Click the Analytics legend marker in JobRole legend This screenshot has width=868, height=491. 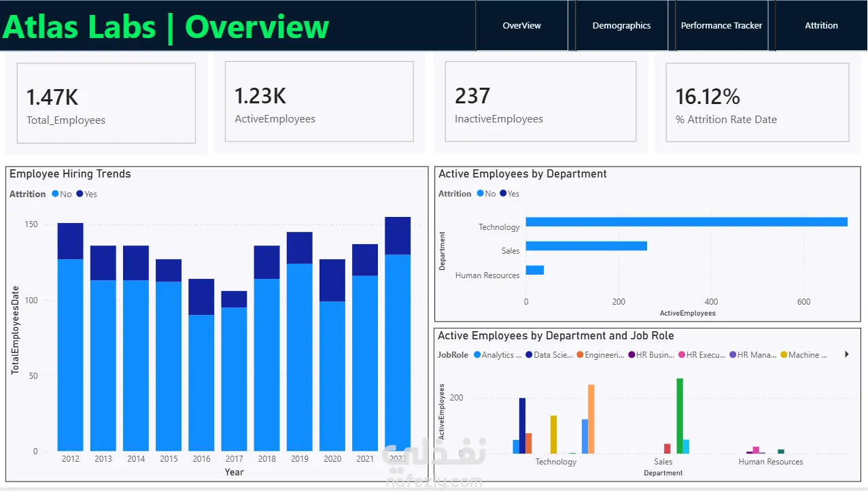click(x=477, y=355)
